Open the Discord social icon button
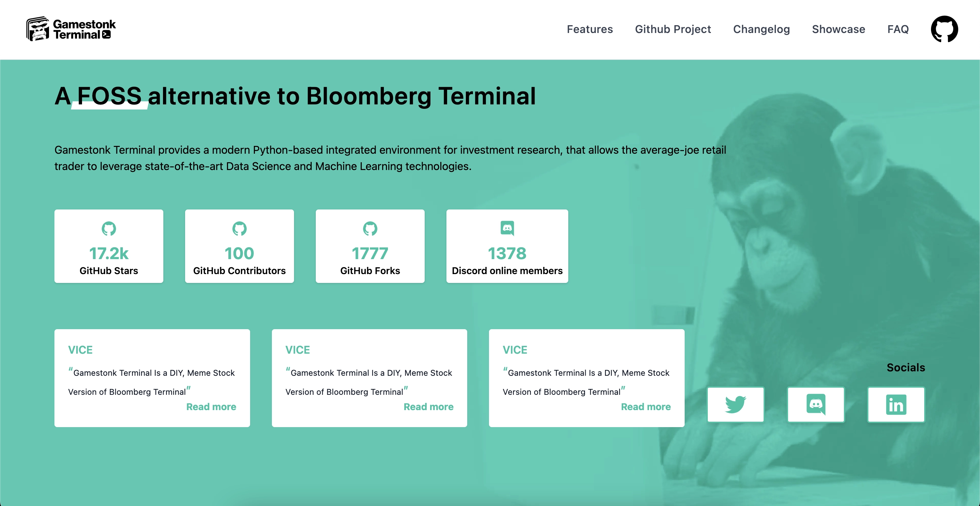The image size is (980, 506). [816, 405]
